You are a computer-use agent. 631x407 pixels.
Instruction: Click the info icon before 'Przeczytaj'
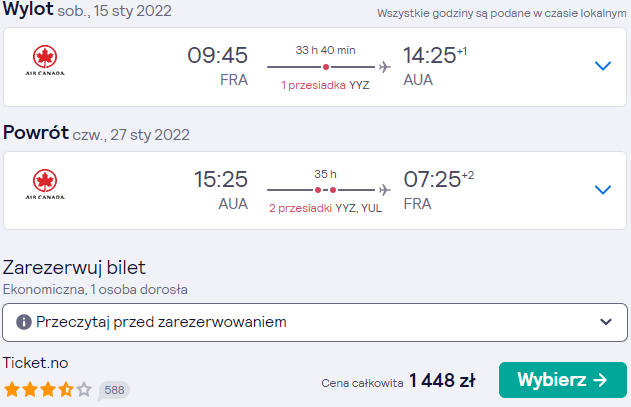pyautogui.click(x=24, y=322)
